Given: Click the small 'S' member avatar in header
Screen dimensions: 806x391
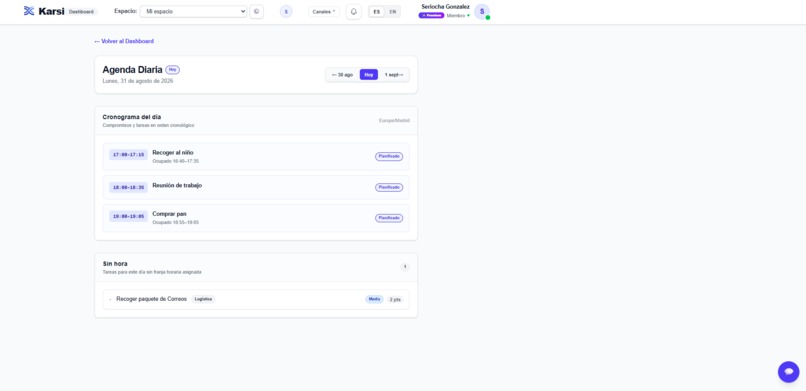Looking at the screenshot, I should click(x=286, y=11).
